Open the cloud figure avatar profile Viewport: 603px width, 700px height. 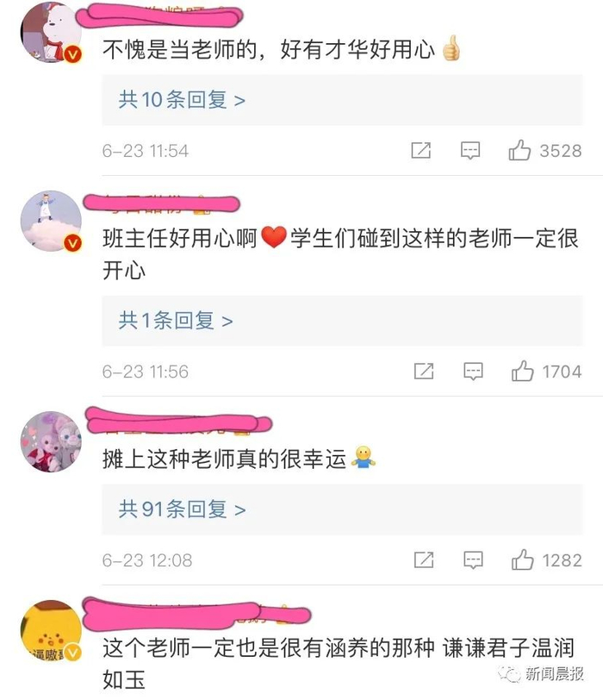pyautogui.click(x=51, y=221)
